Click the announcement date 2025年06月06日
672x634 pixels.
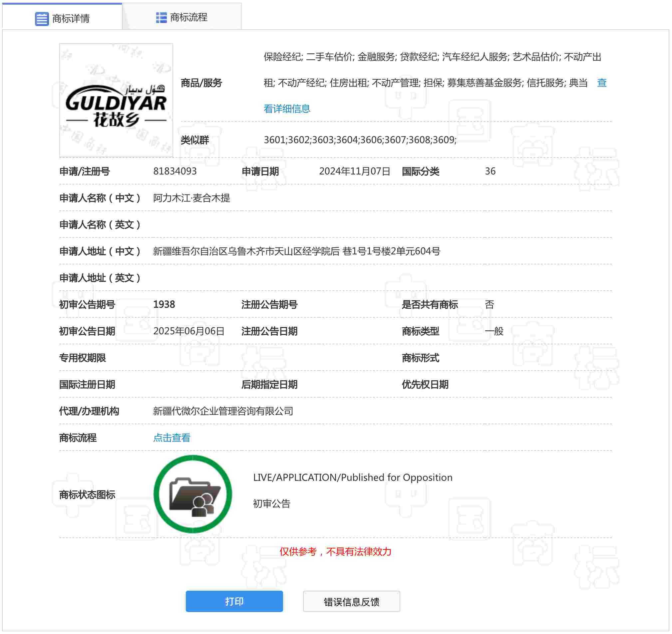188,331
